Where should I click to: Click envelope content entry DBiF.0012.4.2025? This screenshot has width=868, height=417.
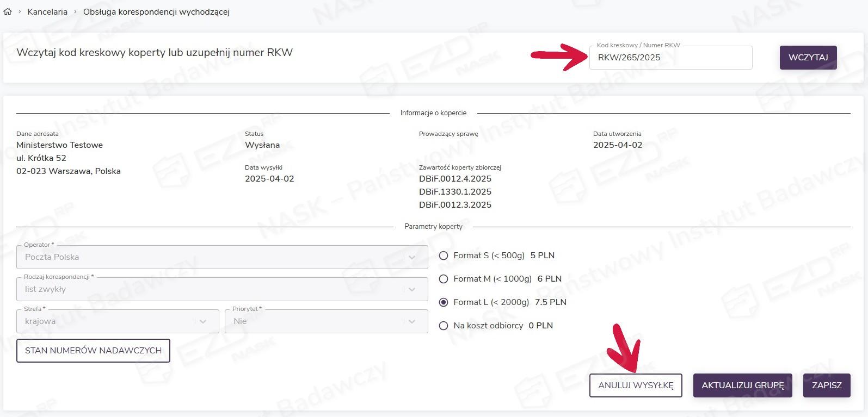(x=455, y=179)
